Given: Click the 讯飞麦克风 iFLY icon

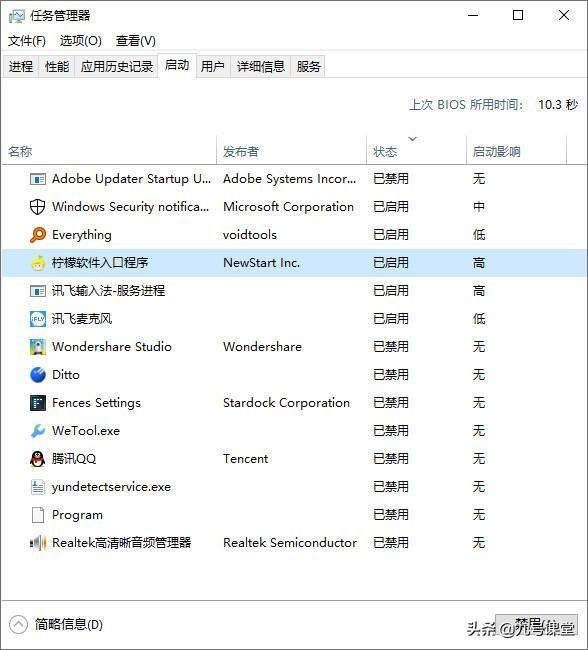Looking at the screenshot, I should coord(38,319).
